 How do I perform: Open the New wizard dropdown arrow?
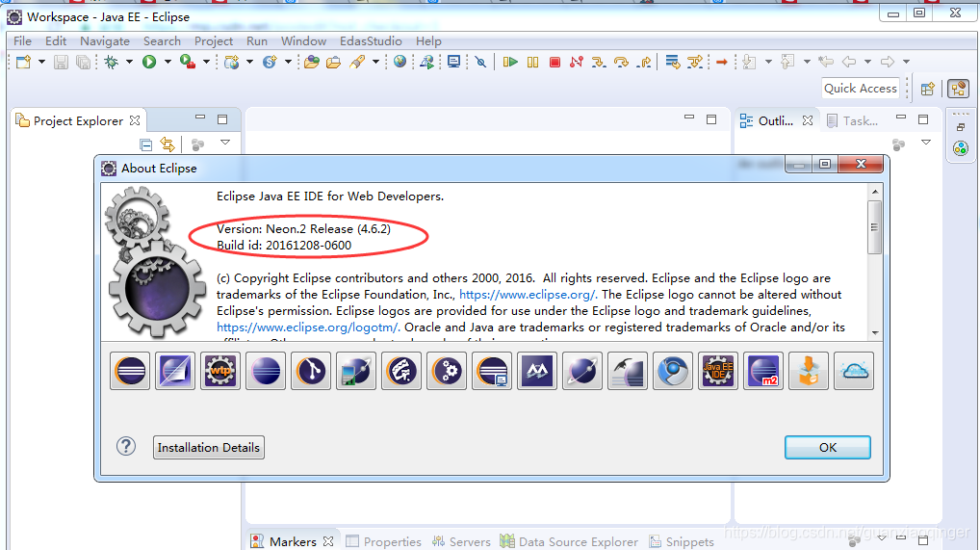pos(41,62)
